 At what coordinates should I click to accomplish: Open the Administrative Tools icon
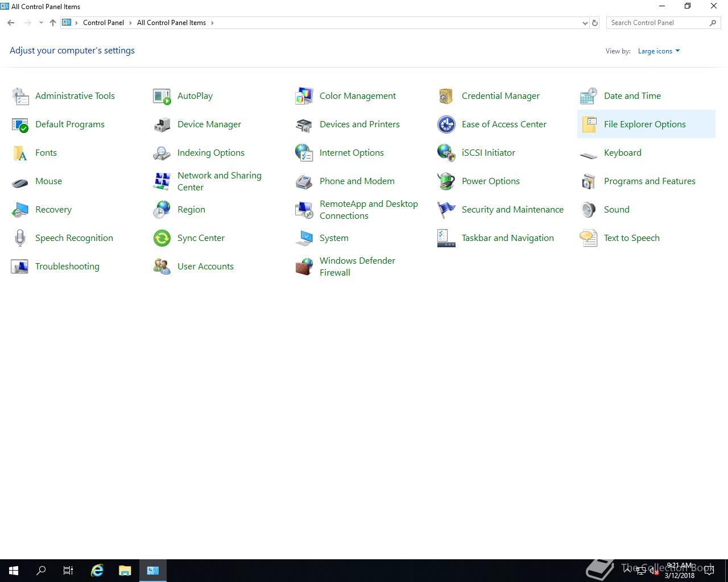[20, 96]
